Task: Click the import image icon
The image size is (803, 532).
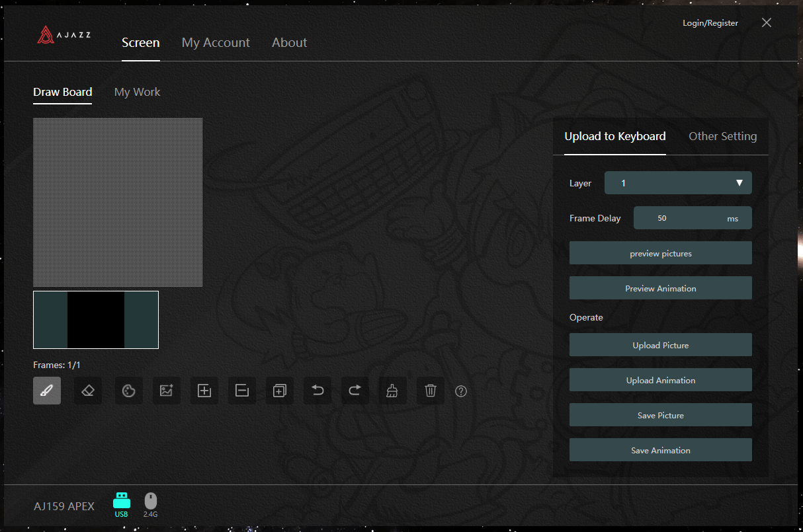Action: coord(167,391)
